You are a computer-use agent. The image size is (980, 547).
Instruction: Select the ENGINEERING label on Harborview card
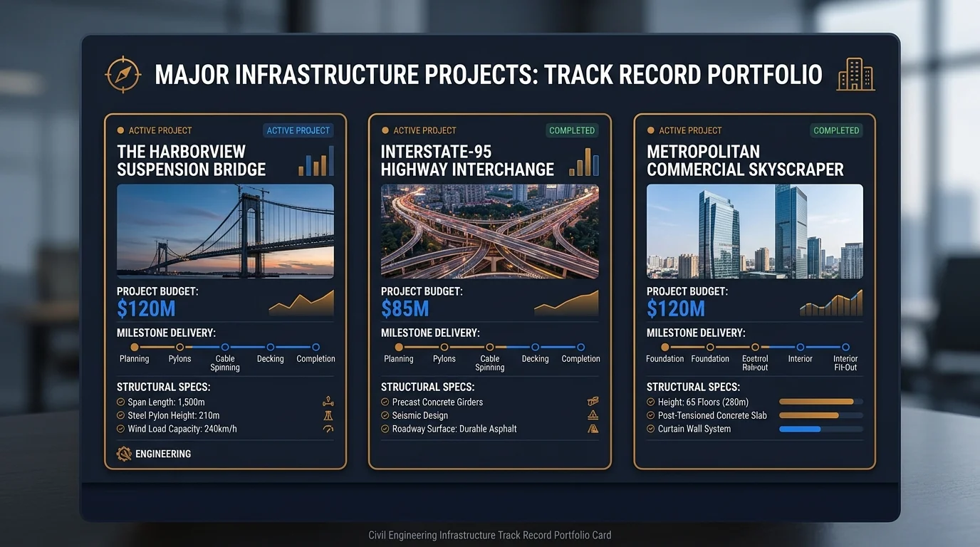[163, 454]
